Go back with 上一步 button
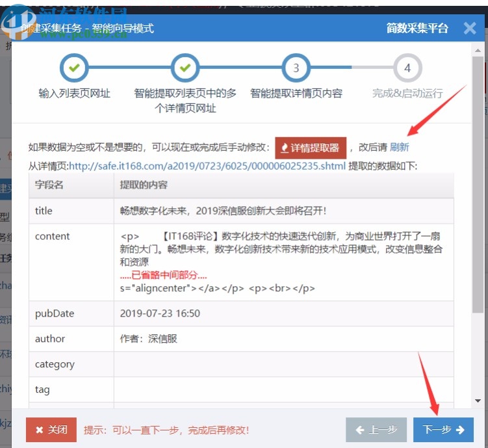Image resolution: width=488 pixels, height=448 pixels. click(376, 430)
